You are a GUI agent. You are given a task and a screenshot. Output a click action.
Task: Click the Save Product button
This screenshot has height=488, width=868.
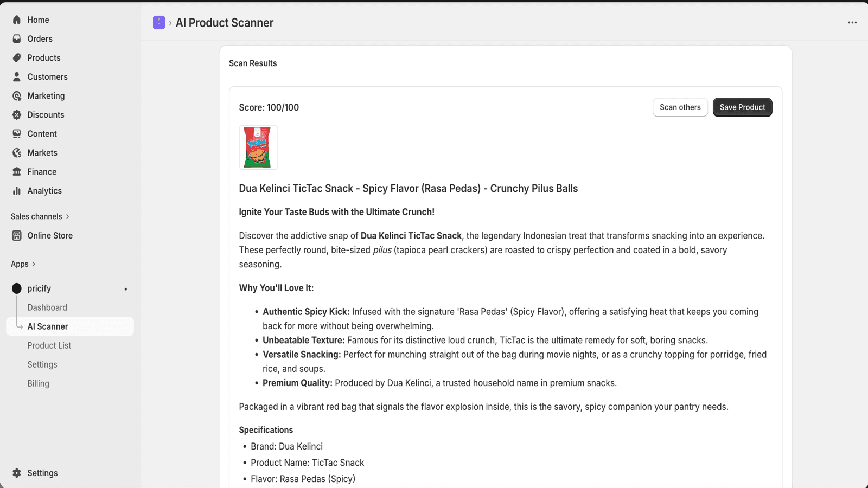point(742,107)
